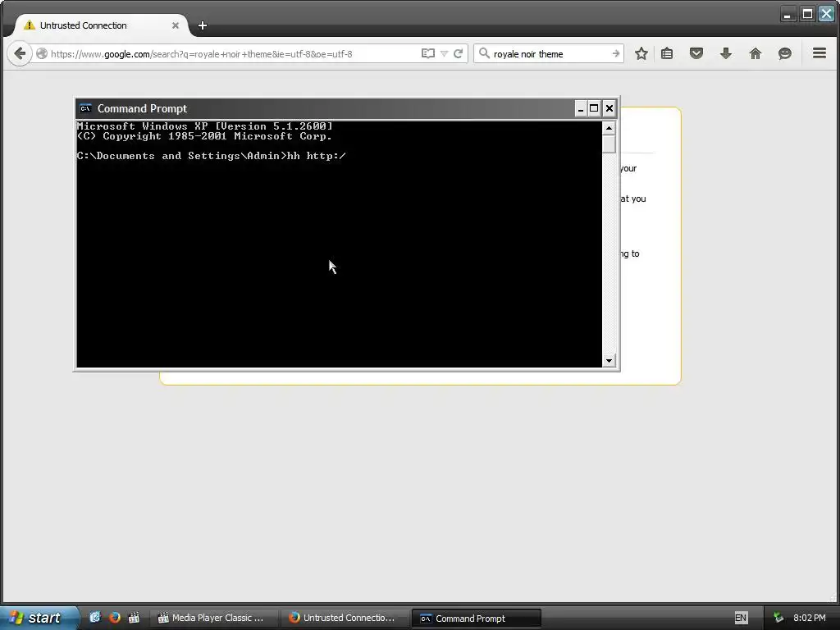The height and width of the screenshot is (630, 840).
Task: Open the Windows start button
Action: pos(39,618)
